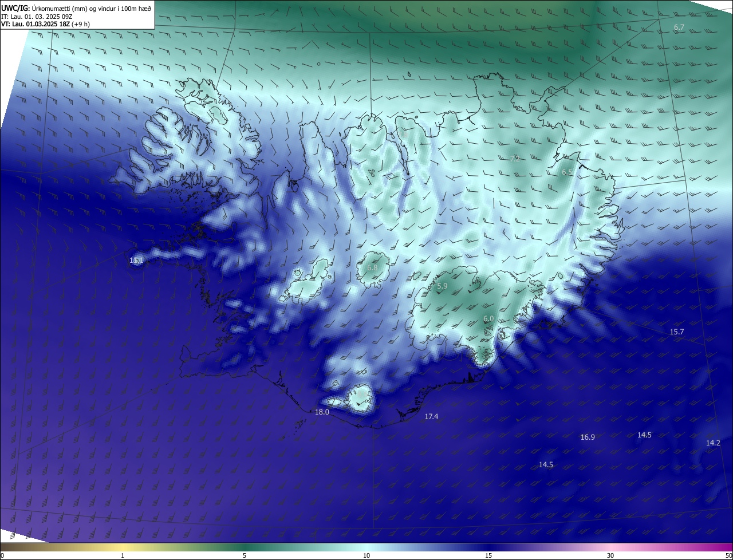The image size is (733, 560).
Task: Click the 17.4 value label
Action: point(431,417)
